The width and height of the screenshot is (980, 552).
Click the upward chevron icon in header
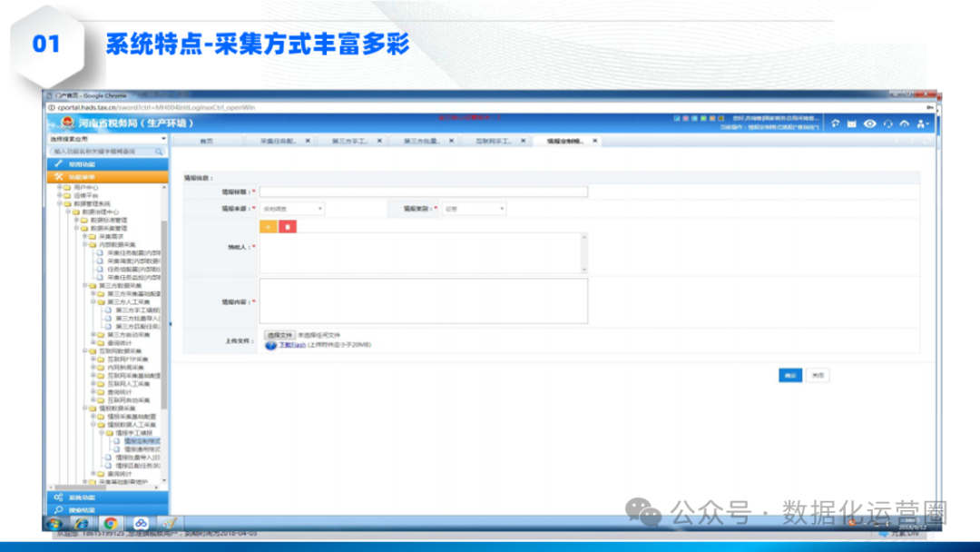(x=905, y=123)
